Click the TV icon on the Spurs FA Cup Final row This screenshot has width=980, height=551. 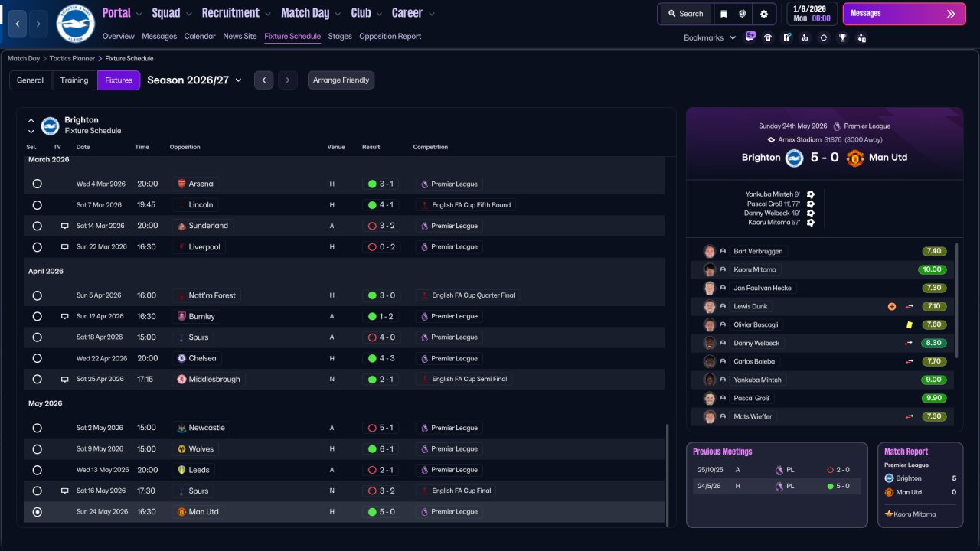[x=65, y=491]
